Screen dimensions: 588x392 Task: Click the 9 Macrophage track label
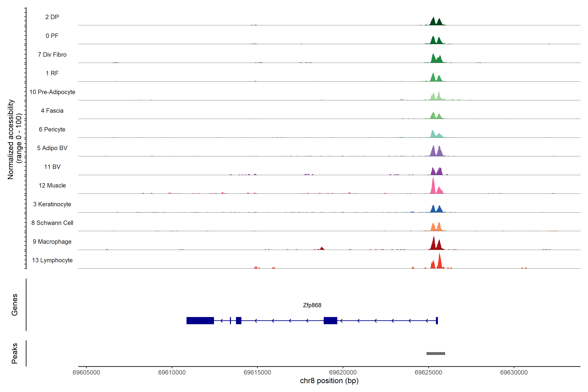click(52, 242)
